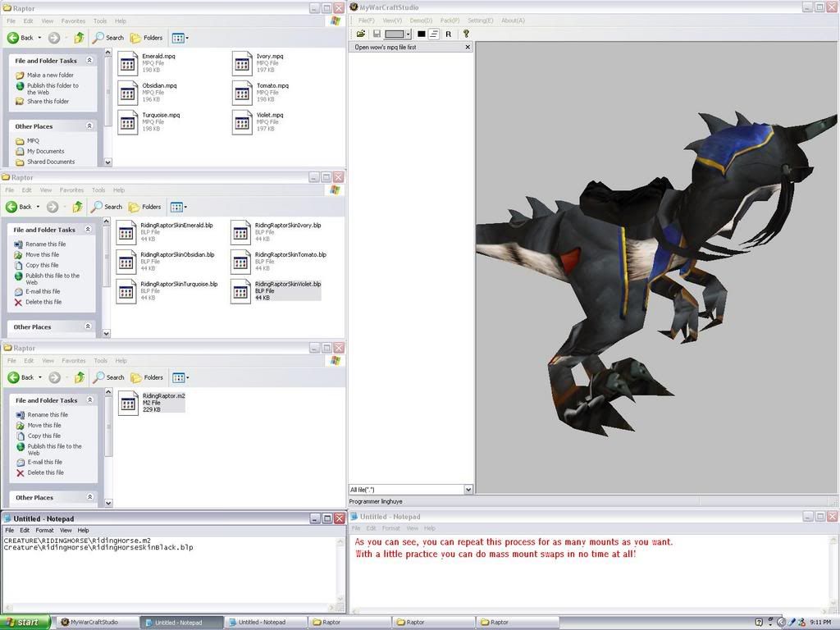Image resolution: width=840 pixels, height=630 pixels.
Task: Toggle the horizontal-lines icon in MyWarCraftStudio toolbar
Action: click(434, 34)
